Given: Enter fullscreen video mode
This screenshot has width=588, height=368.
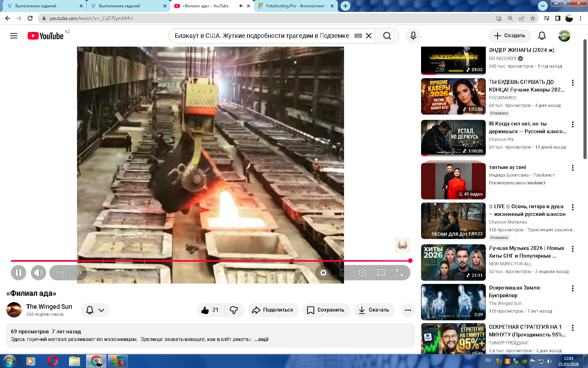Looking at the screenshot, I should 399,273.
